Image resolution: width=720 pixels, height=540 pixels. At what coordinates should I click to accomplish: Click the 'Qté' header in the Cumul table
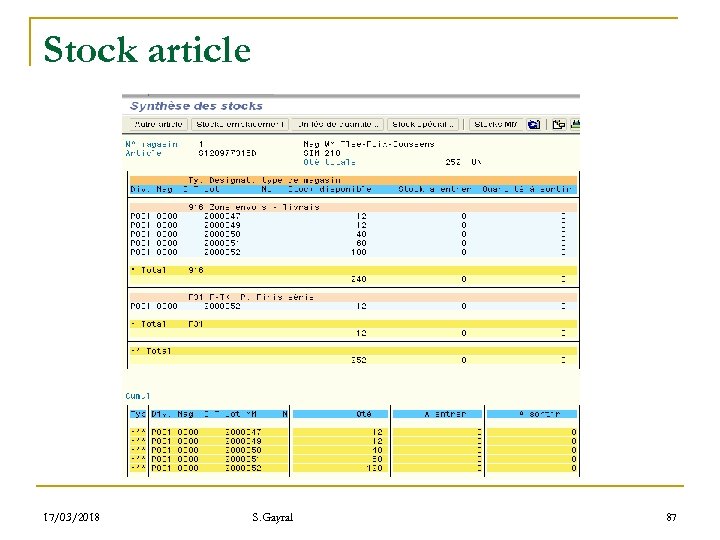click(364, 414)
